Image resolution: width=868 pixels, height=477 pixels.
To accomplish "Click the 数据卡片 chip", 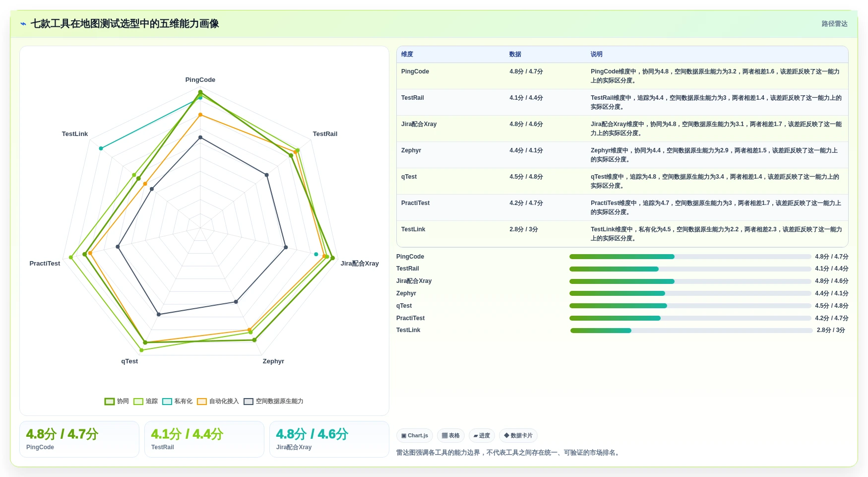I will point(518,436).
